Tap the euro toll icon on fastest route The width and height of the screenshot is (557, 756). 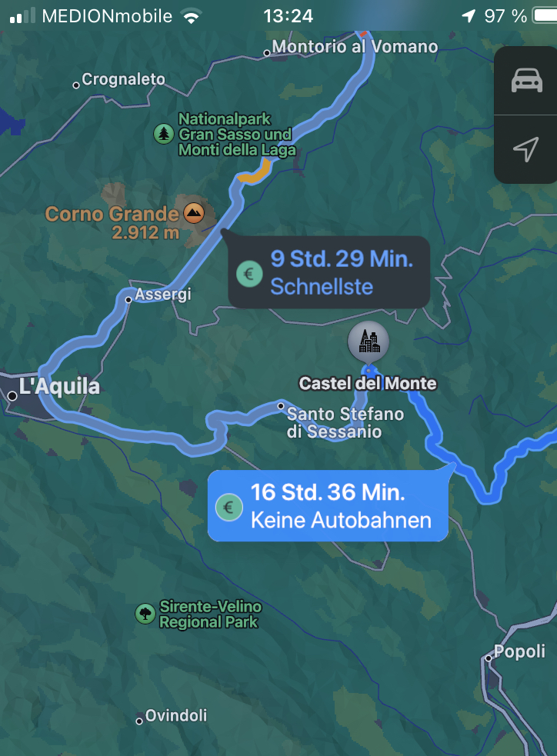249,274
